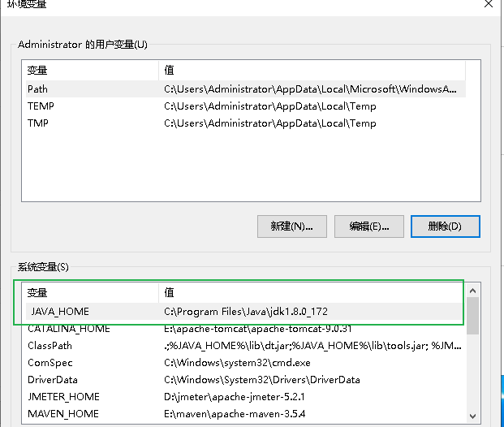Image resolution: width=504 pixels, height=427 pixels.
Task: Click the TMP value C:\Users\Administrator\AppData\Local\Temp
Action: tap(270, 123)
